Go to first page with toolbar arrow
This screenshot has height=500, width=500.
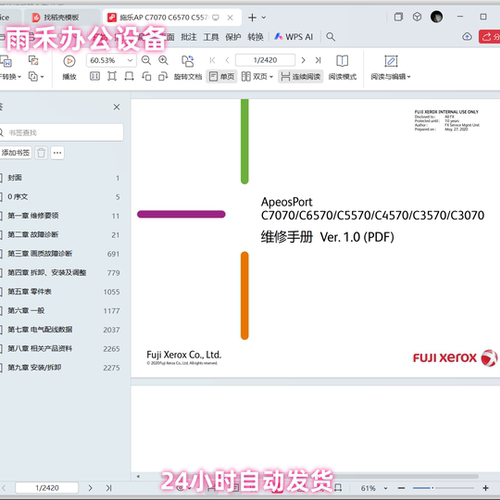click(212, 60)
